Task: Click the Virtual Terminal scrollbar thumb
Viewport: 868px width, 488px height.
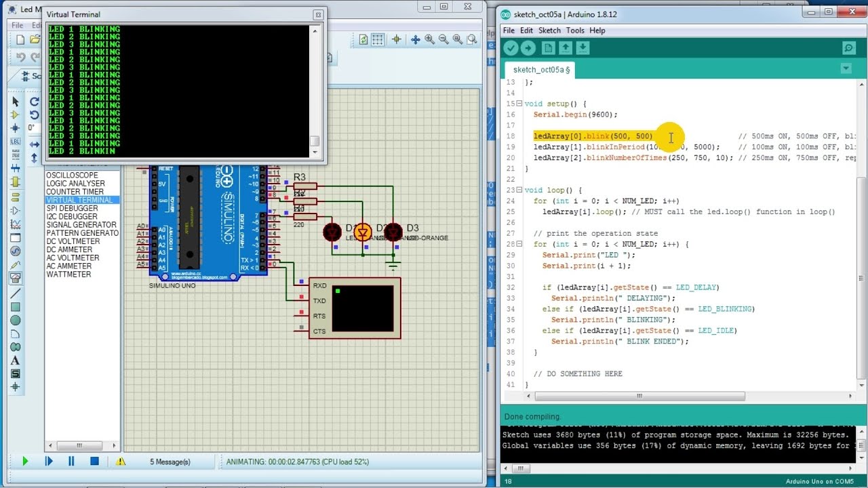Action: tap(314, 142)
